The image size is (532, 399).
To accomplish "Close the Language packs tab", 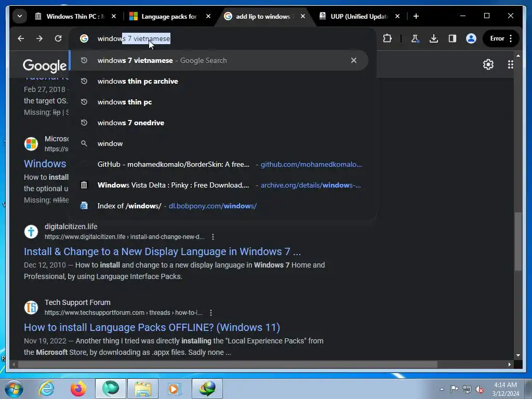I will click(208, 16).
